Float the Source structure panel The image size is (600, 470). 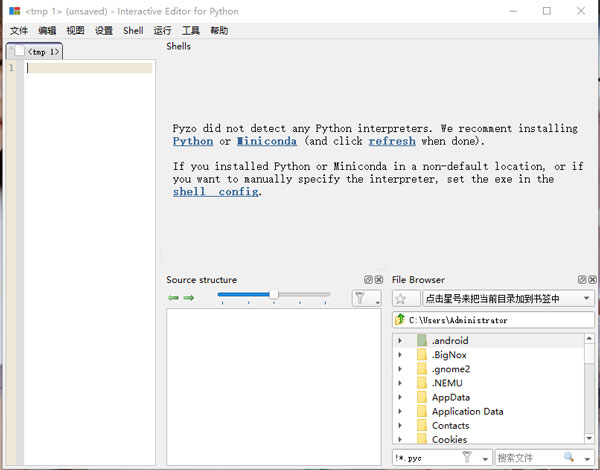point(368,280)
